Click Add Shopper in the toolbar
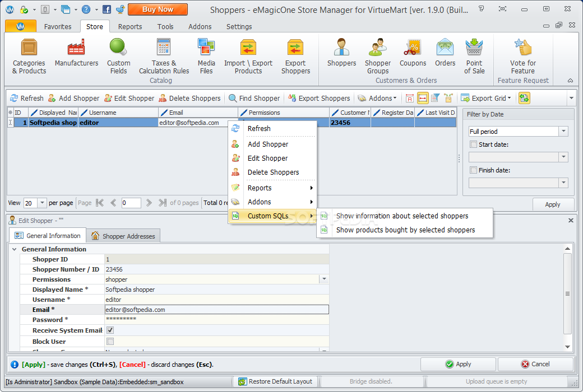583x392 pixels. tap(73, 98)
